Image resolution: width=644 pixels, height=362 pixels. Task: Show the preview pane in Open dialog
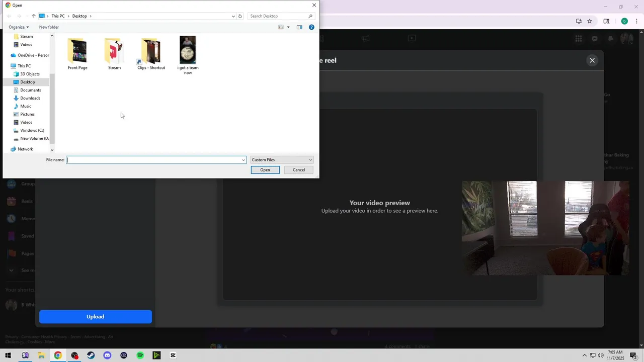299,27
